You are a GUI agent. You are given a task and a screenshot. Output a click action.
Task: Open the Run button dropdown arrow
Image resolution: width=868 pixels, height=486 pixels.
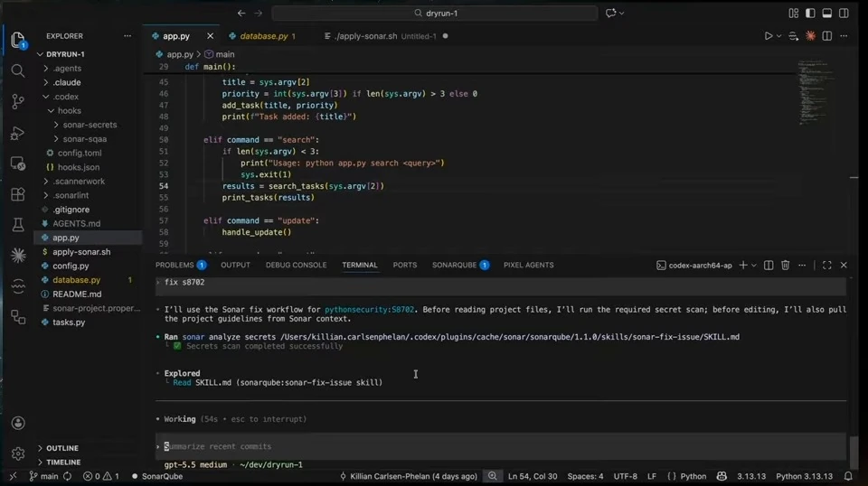point(778,36)
